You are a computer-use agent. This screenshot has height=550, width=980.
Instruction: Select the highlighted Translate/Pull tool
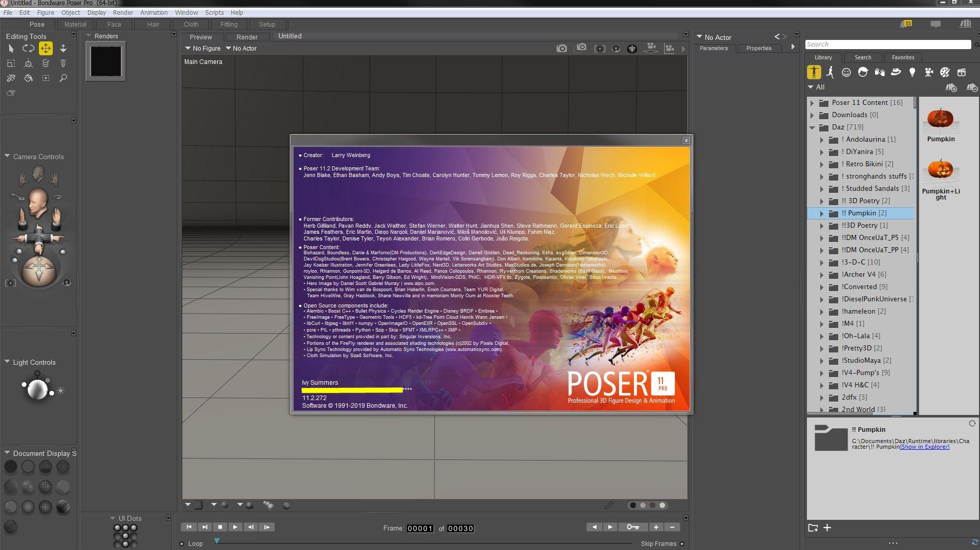click(46, 49)
